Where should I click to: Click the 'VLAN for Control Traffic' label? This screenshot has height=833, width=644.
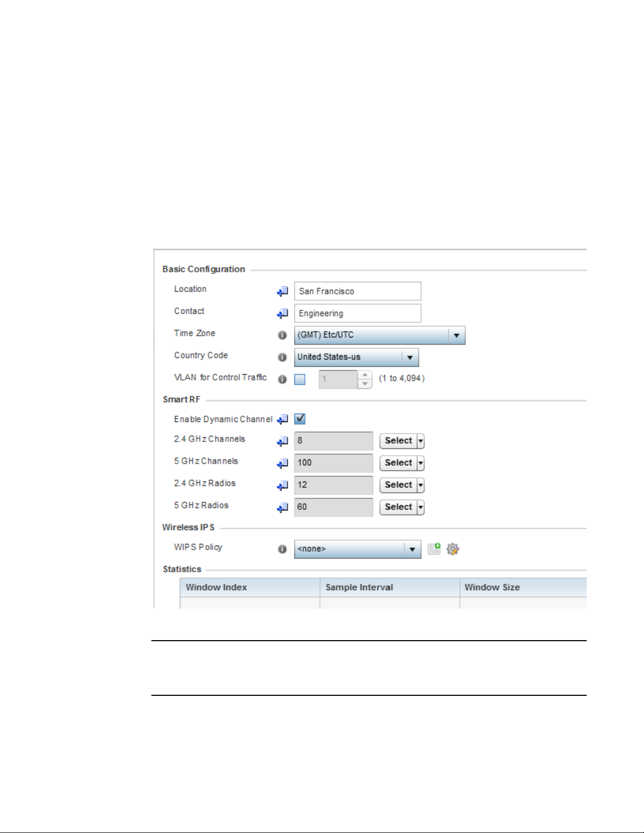[220, 377]
